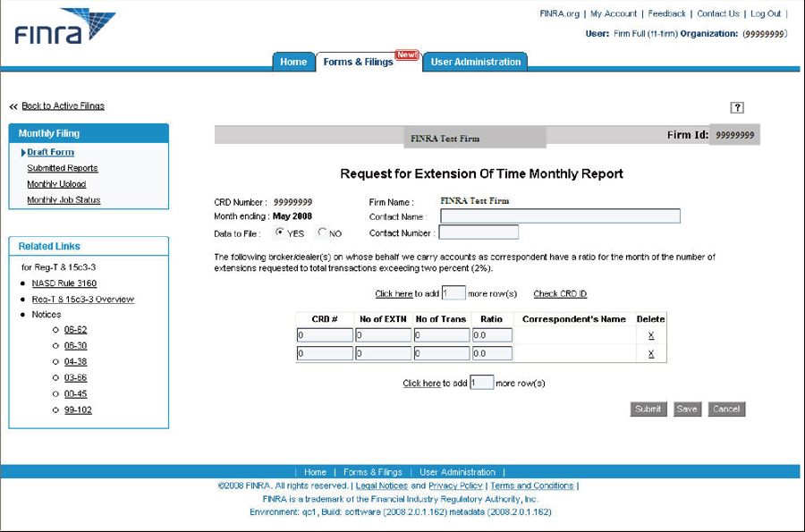The width and height of the screenshot is (805, 532).
Task: Select NO for Data to File
Action: 322,232
